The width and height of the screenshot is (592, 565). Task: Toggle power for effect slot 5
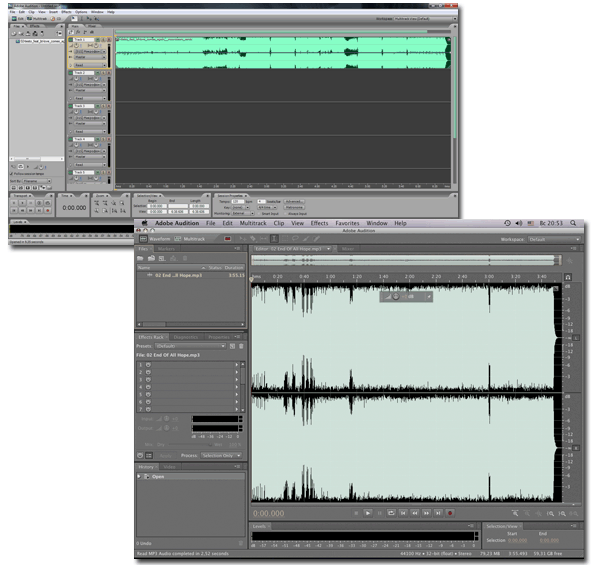148,394
